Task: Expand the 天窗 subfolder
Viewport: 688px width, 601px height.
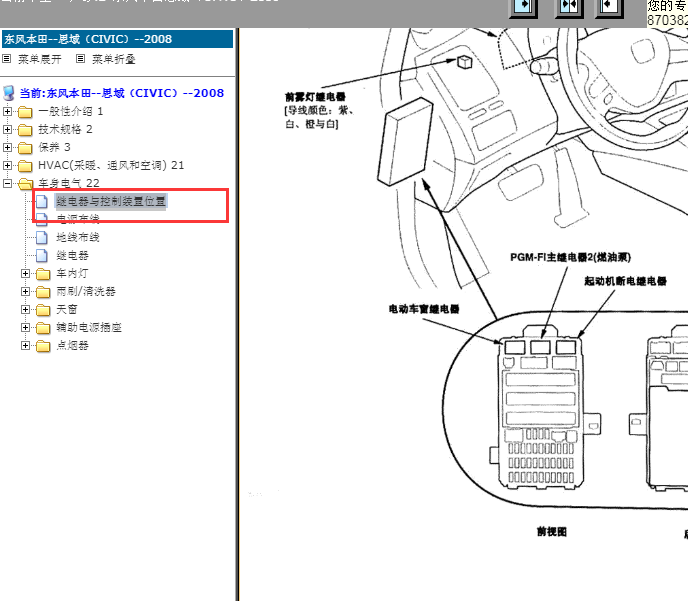Action: [25, 309]
